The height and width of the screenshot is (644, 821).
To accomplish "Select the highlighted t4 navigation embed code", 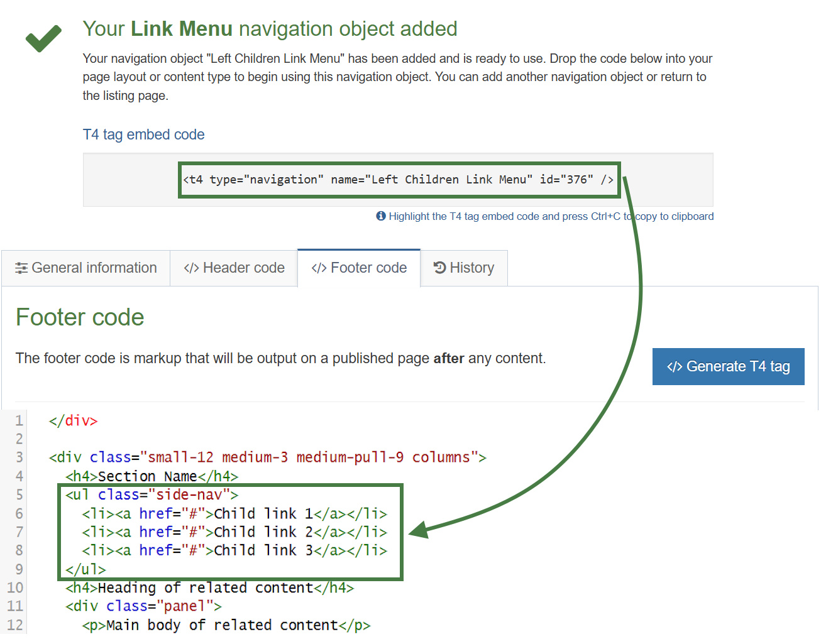I will point(399,180).
